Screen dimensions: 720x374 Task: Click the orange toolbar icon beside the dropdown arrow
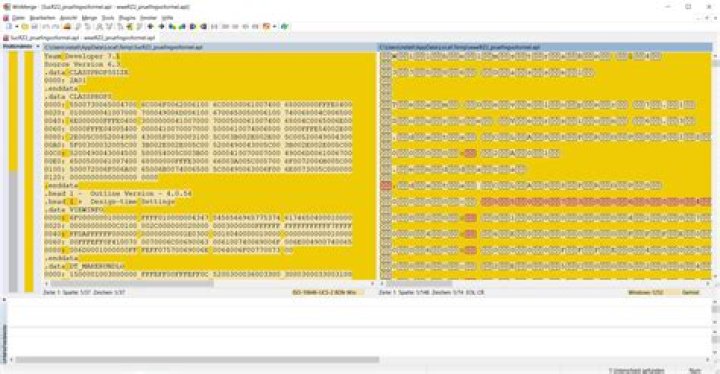tap(266, 27)
